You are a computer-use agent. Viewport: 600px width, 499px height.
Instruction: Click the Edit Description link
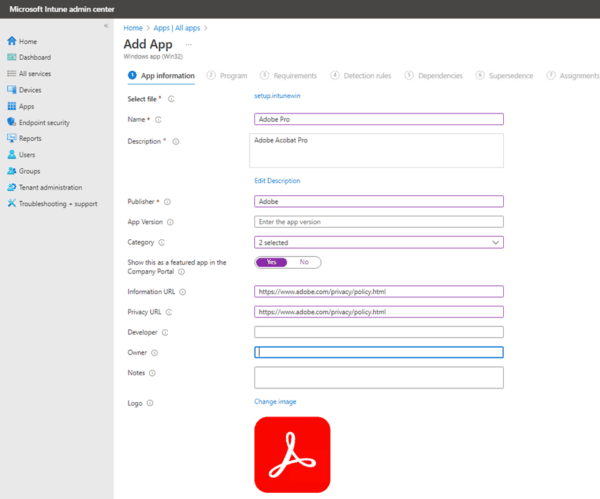pyautogui.click(x=277, y=181)
